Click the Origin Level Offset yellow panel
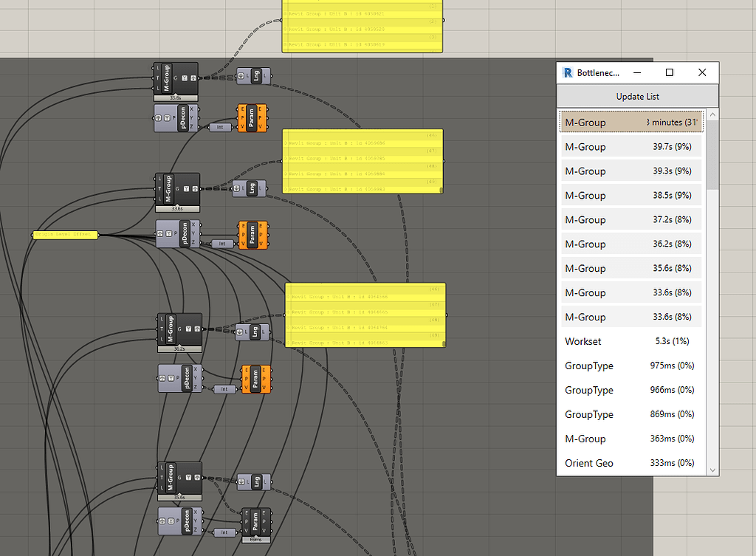Viewport: 756px width, 556px height. [x=63, y=234]
